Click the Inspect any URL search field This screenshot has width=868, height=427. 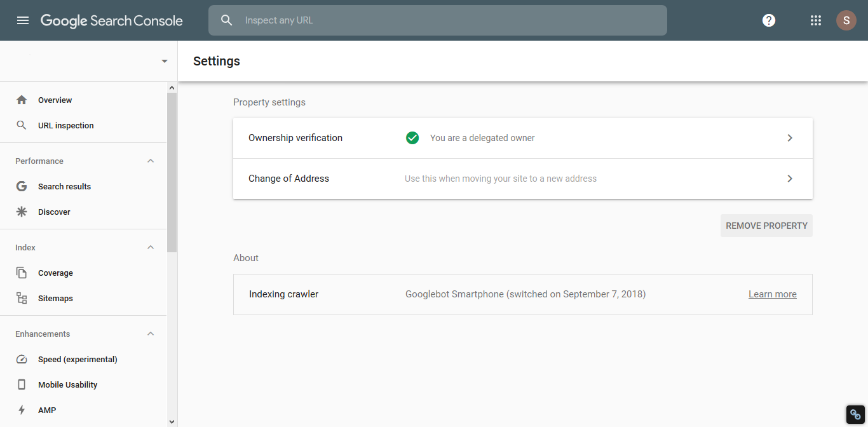click(445, 20)
